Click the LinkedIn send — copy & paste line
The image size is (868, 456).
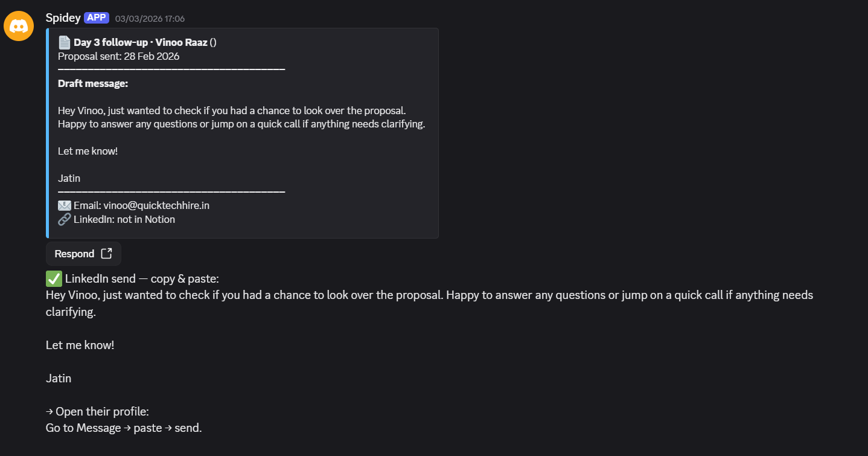pyautogui.click(x=142, y=278)
